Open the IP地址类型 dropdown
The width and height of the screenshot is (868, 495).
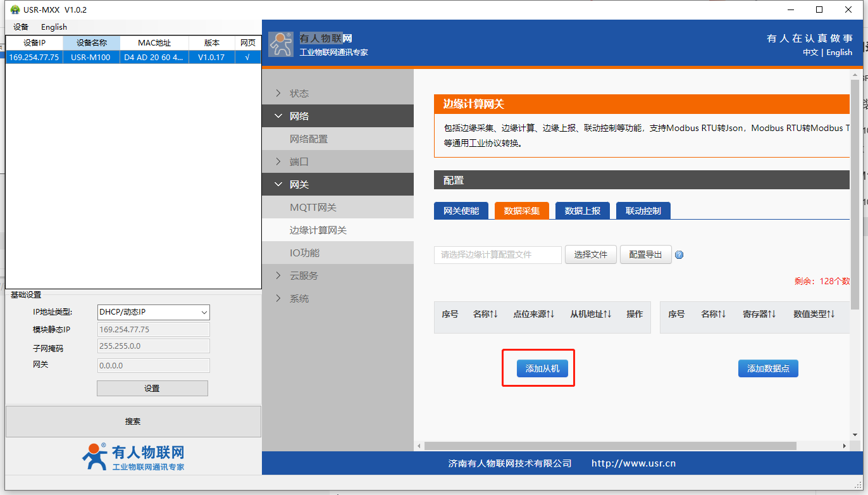(x=153, y=312)
